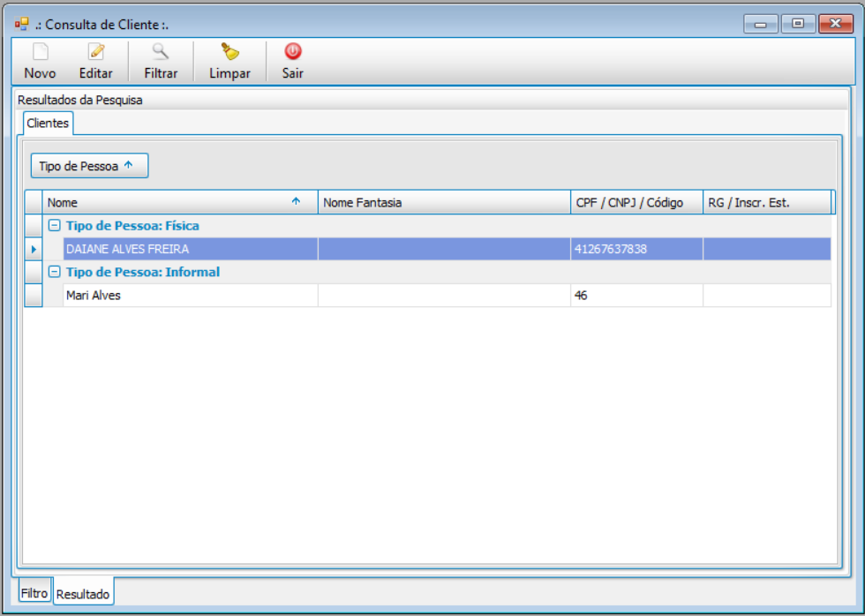This screenshot has height=616, width=865.
Task: Click the Editar pencil icon
Action: click(x=96, y=52)
